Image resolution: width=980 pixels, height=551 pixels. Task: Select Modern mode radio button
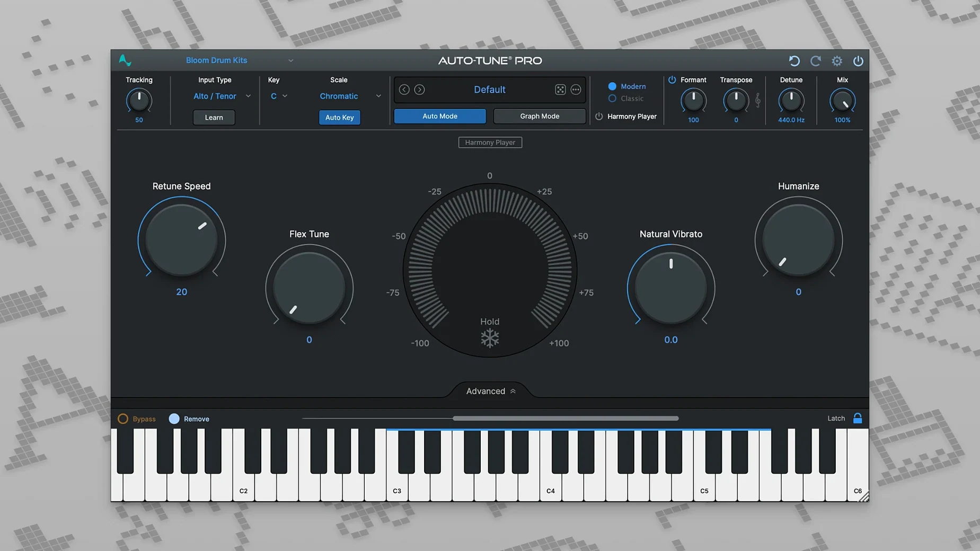[612, 86]
